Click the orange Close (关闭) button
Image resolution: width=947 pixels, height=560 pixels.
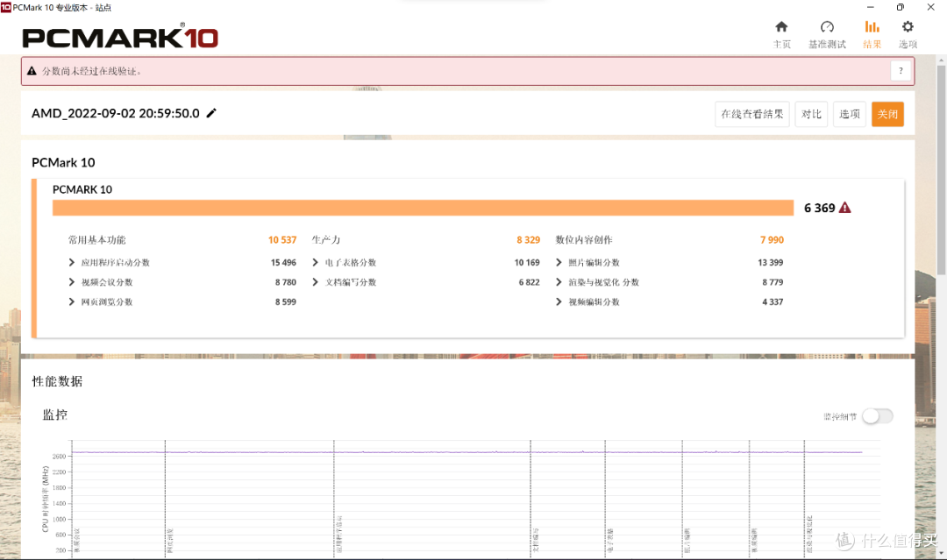(x=887, y=114)
